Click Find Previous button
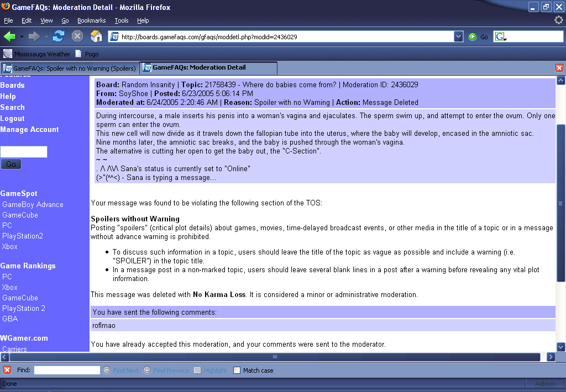566x392 pixels. click(166, 370)
